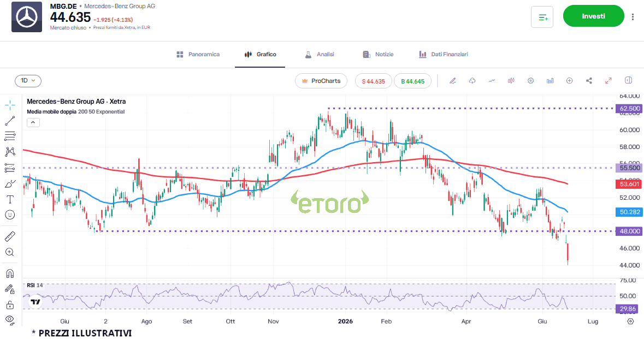The width and height of the screenshot is (644, 339).
Task: Open the emoji icons tool
Action: [10, 215]
